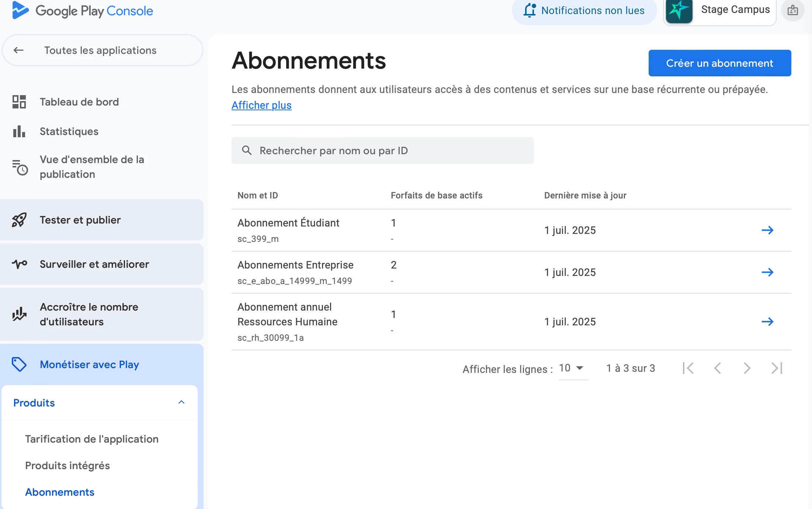
Task: Select Produits intégrés in sidebar
Action: coord(67,465)
